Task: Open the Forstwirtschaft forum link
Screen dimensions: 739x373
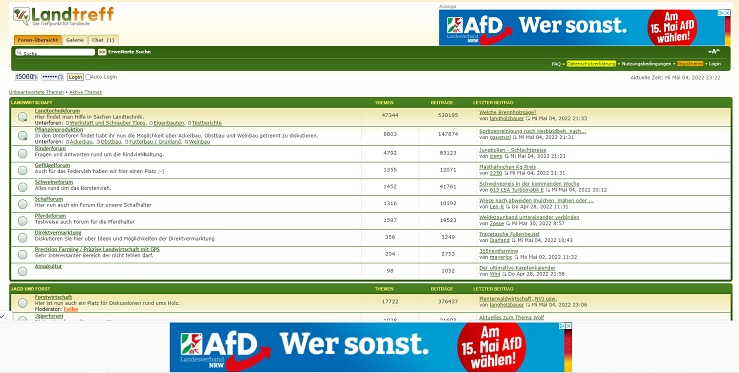Action: pyautogui.click(x=53, y=297)
